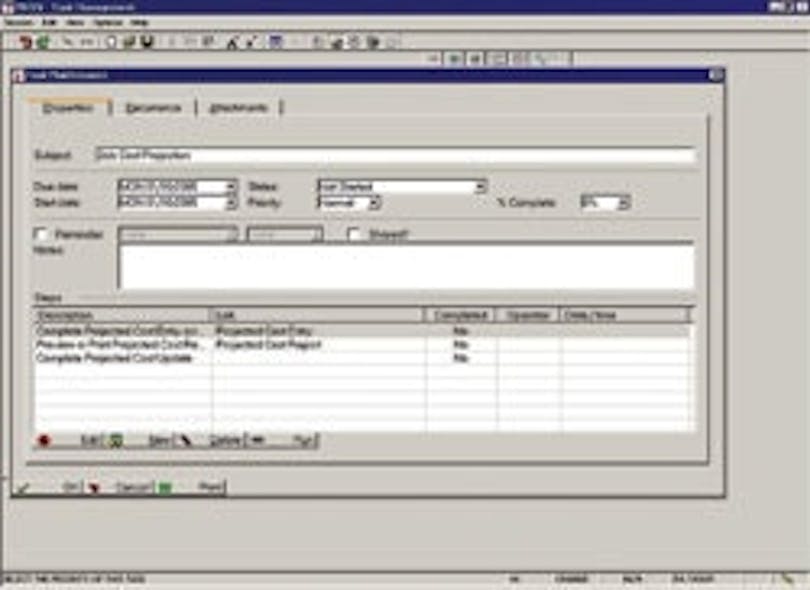The width and height of the screenshot is (810, 590).
Task: Click inside the Subject text field
Action: (x=394, y=156)
